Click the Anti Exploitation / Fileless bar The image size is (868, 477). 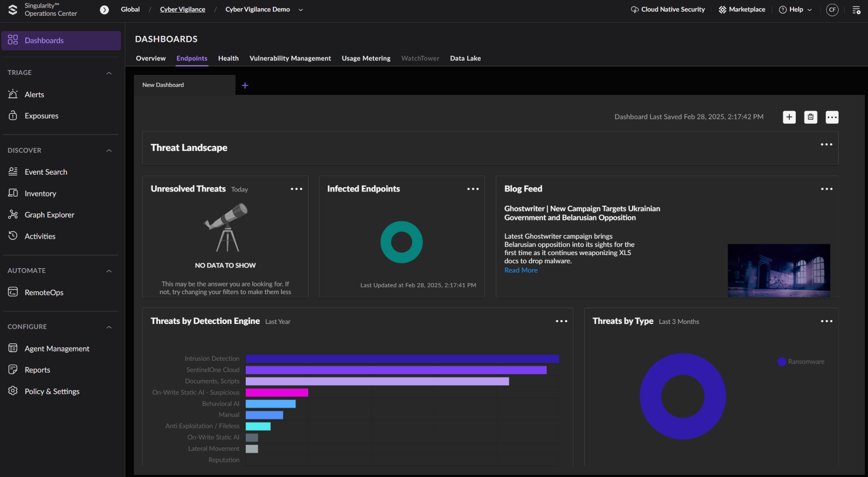(258, 427)
